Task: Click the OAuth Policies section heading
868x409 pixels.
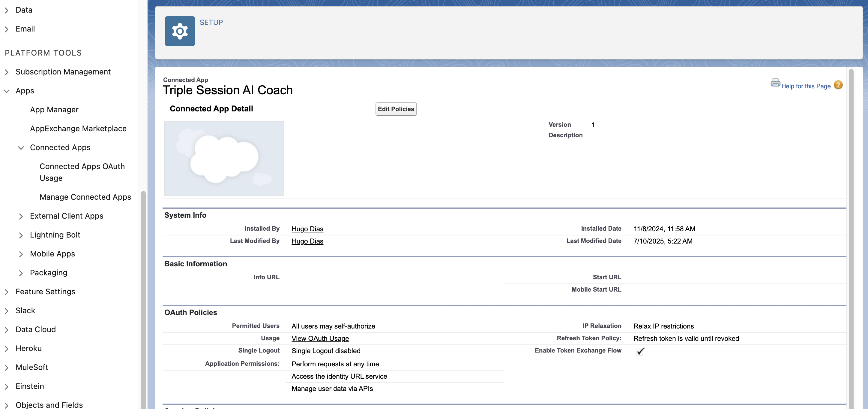Action: [x=190, y=313]
